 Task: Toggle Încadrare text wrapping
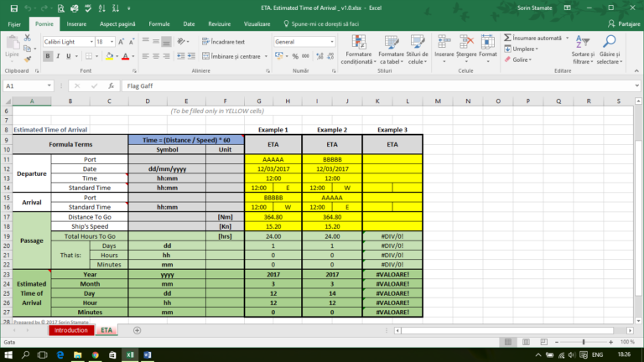coord(223,41)
